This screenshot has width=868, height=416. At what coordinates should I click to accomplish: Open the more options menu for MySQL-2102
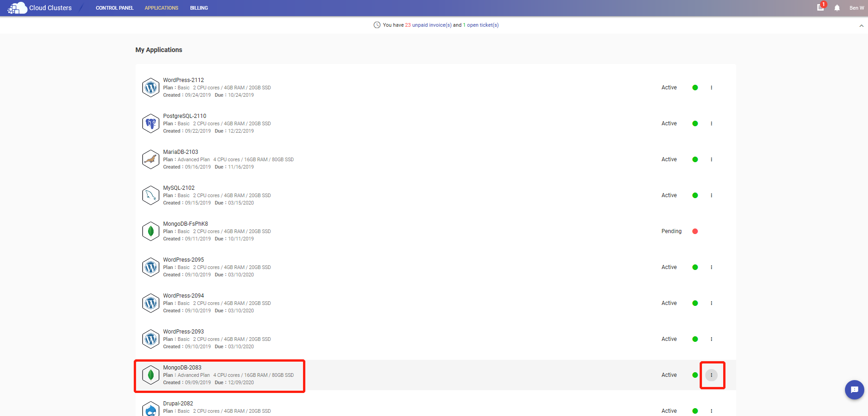point(711,195)
